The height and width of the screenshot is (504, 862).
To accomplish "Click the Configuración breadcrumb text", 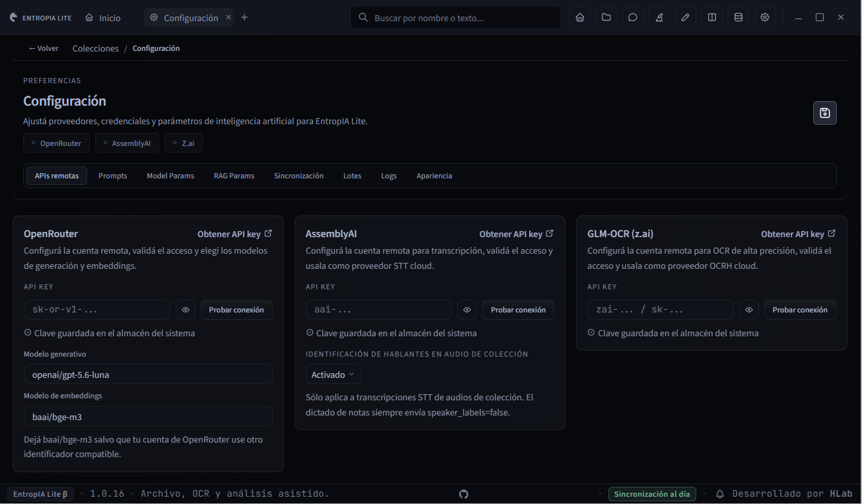I will (156, 48).
